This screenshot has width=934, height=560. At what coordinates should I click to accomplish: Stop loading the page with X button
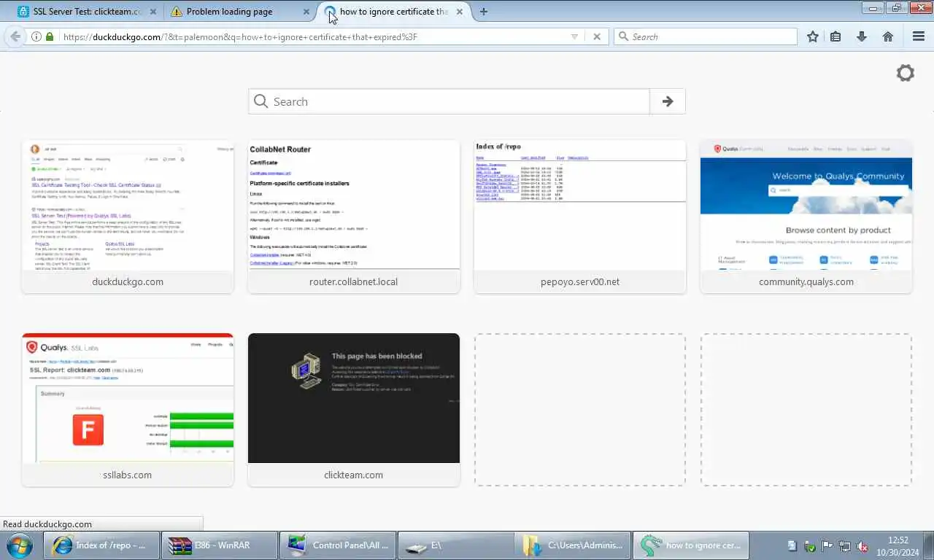(x=597, y=36)
